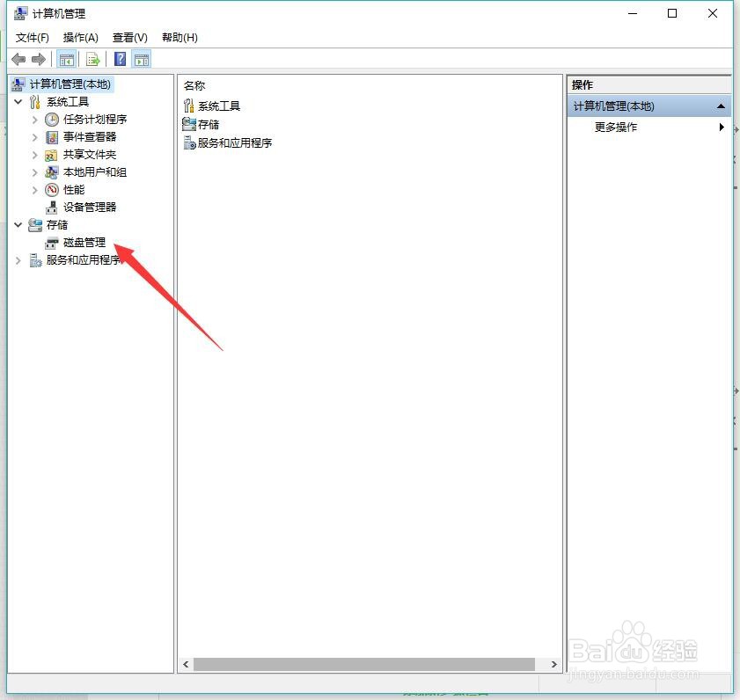The height and width of the screenshot is (700, 740).
Task: Minimize the 计算机管理 window
Action: (x=633, y=14)
